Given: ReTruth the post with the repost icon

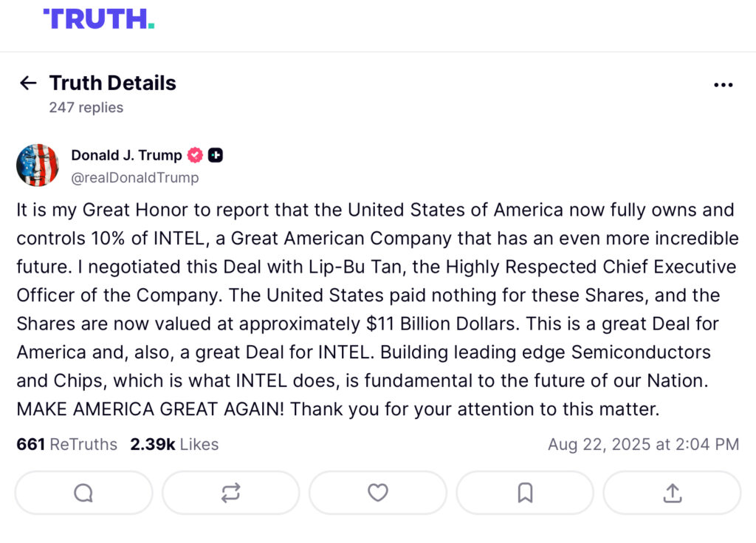Looking at the screenshot, I should coord(231,493).
